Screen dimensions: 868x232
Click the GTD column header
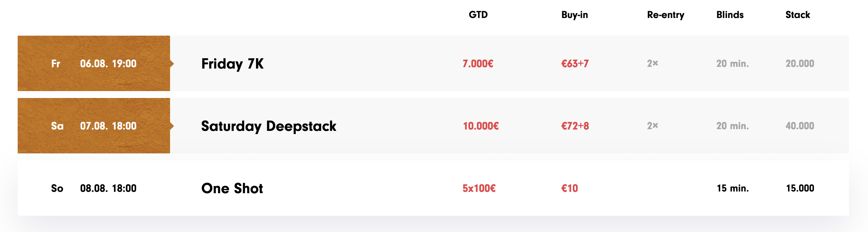(478, 15)
